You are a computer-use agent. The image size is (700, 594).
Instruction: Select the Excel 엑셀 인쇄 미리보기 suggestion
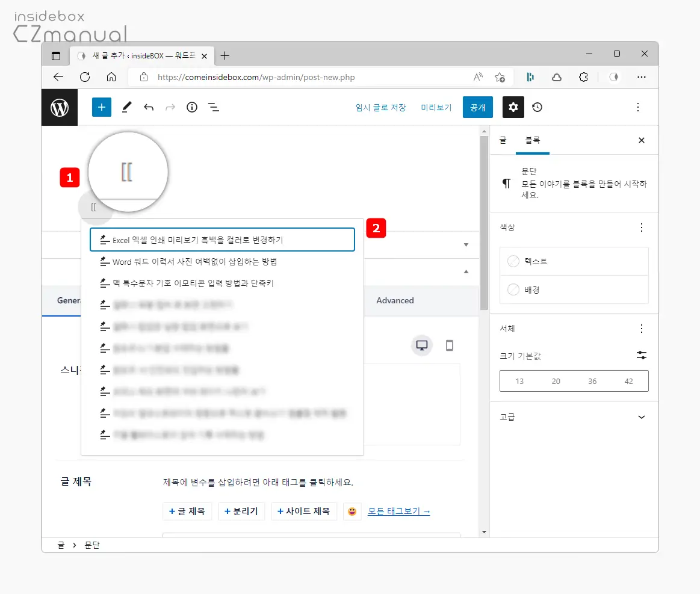point(222,240)
